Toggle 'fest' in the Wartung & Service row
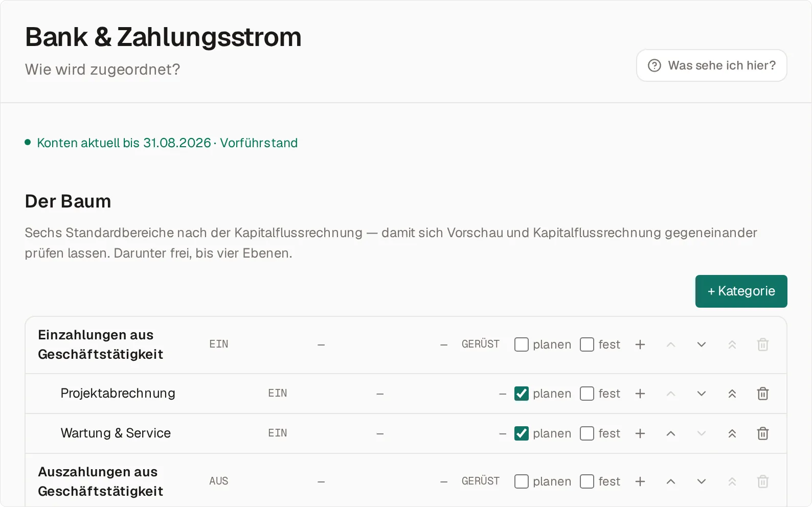812x507 pixels. click(x=587, y=433)
